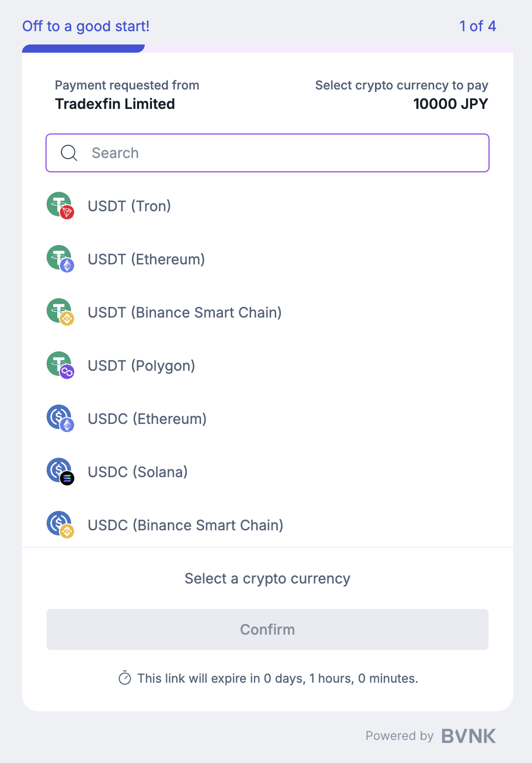Screen dimensions: 532x763
Task: Pick the USDC (Solana) option
Action: coord(138,472)
